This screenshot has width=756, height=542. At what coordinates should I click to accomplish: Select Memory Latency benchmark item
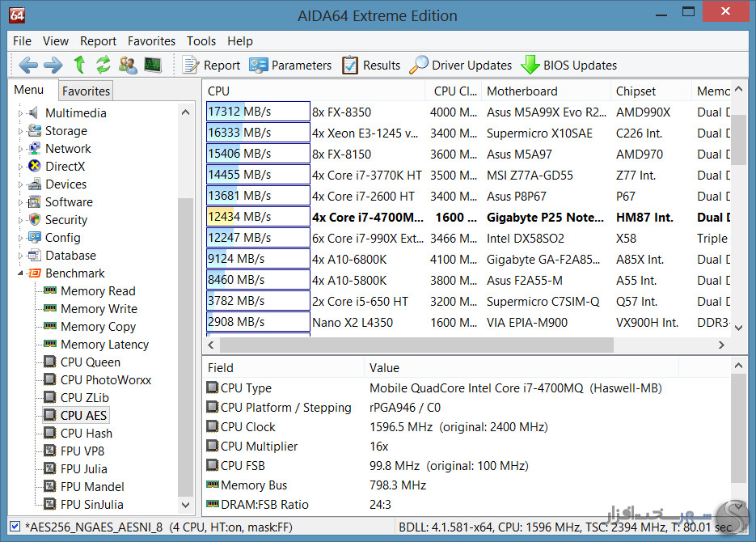pos(104,345)
